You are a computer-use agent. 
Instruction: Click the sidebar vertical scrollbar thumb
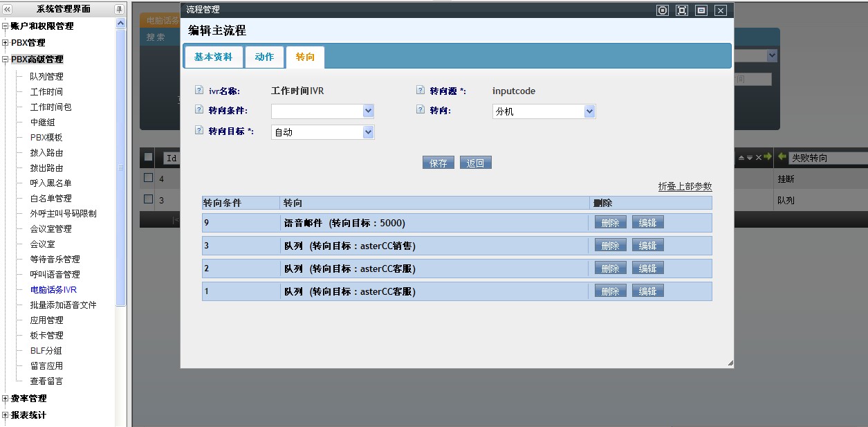[121, 166]
